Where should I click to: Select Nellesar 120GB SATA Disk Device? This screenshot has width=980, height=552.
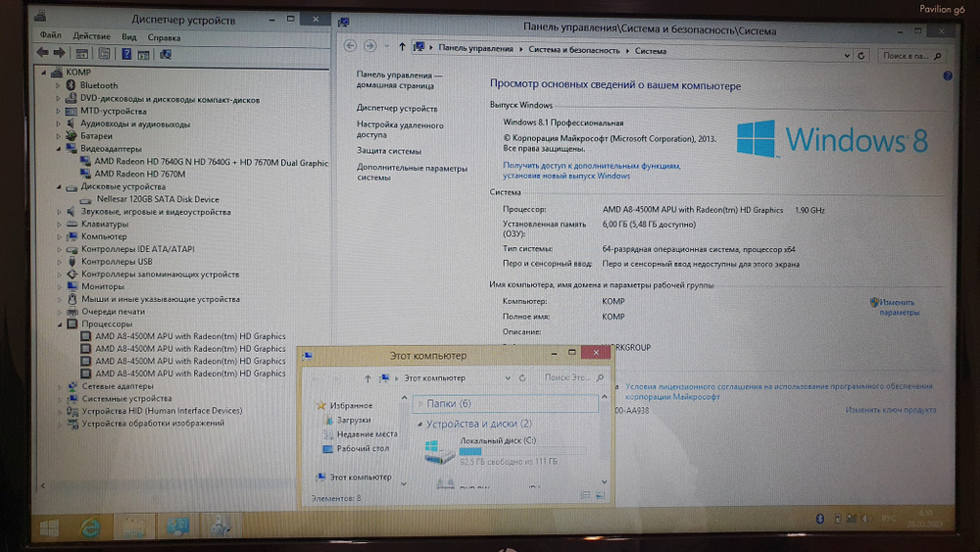[158, 199]
